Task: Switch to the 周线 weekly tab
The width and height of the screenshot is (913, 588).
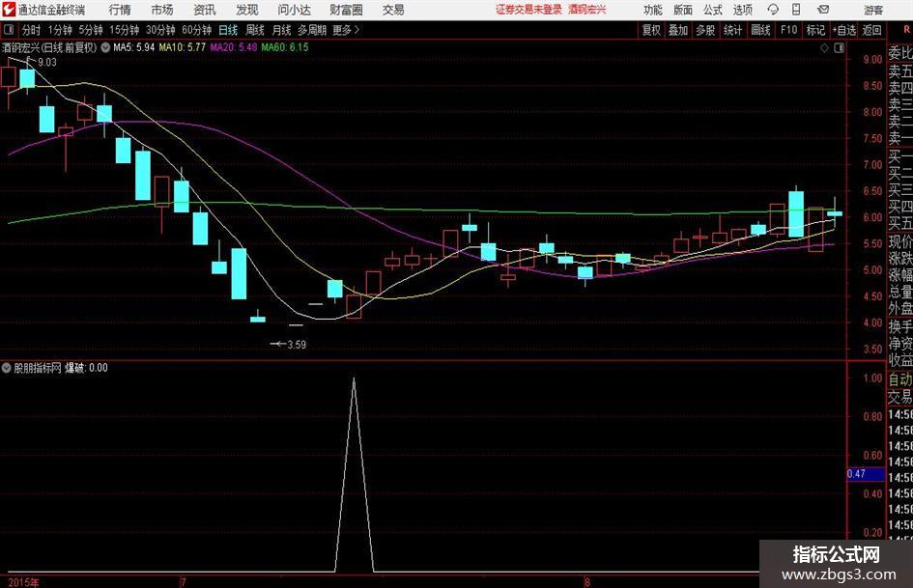Action: pyautogui.click(x=254, y=30)
